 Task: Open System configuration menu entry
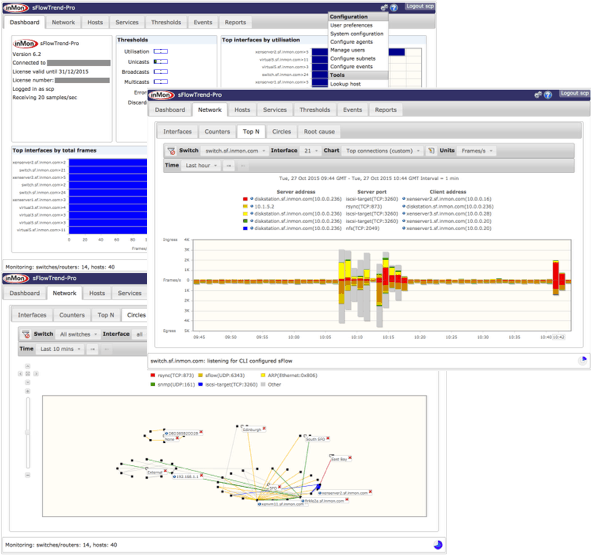[x=357, y=34]
